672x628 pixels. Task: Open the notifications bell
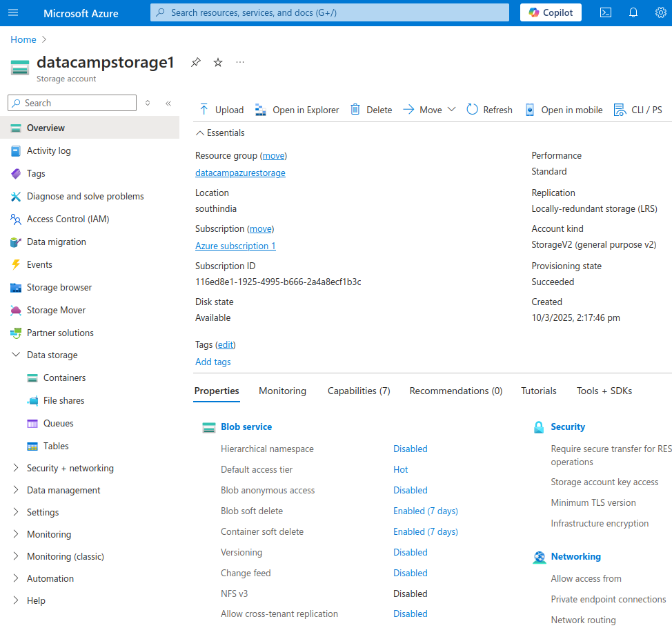pos(633,12)
